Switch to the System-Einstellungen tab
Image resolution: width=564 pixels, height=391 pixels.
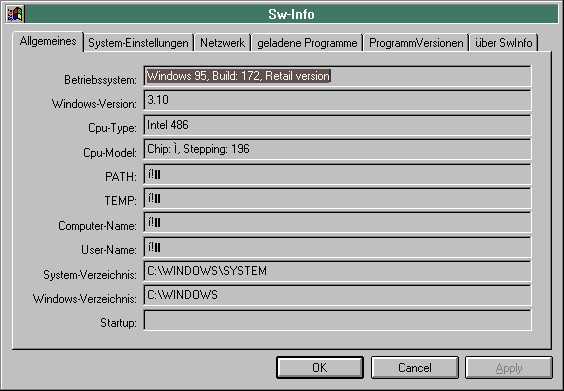coord(138,43)
